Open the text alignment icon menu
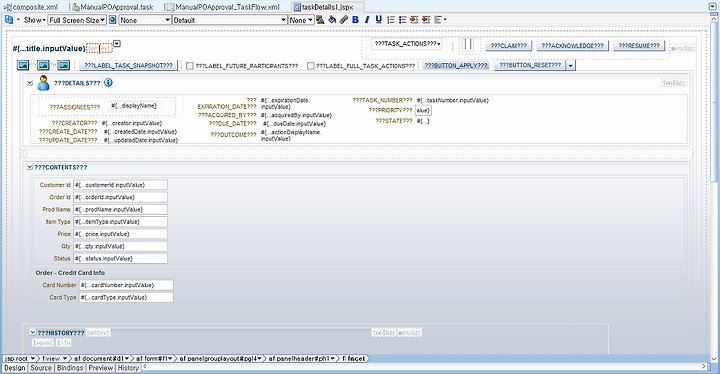The height and width of the screenshot is (374, 720). 440,20
